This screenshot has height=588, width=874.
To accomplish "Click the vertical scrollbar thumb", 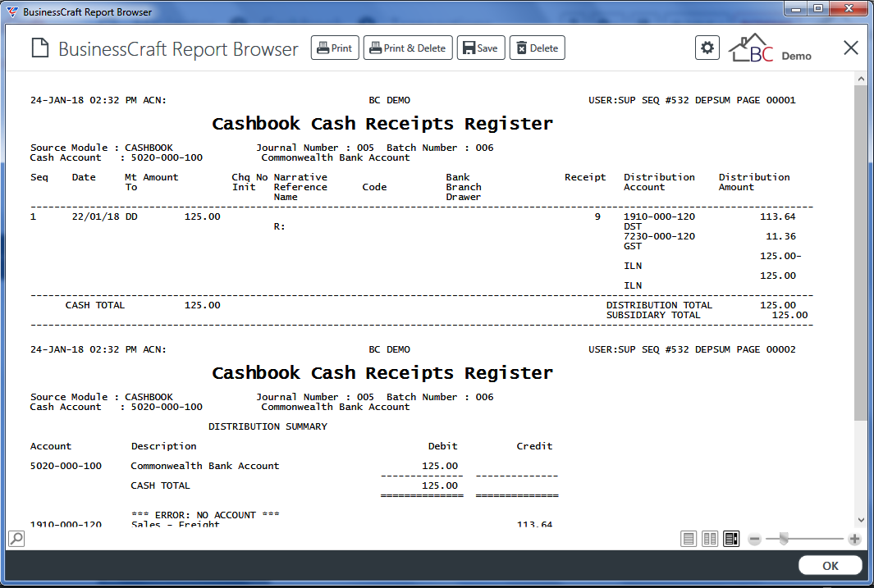I will tap(861, 253).
